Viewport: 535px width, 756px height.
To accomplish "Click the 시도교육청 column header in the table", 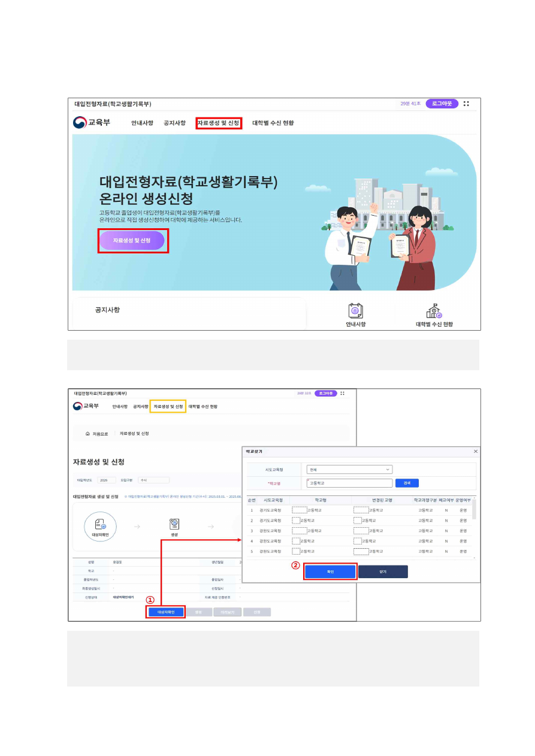I will tap(273, 500).
